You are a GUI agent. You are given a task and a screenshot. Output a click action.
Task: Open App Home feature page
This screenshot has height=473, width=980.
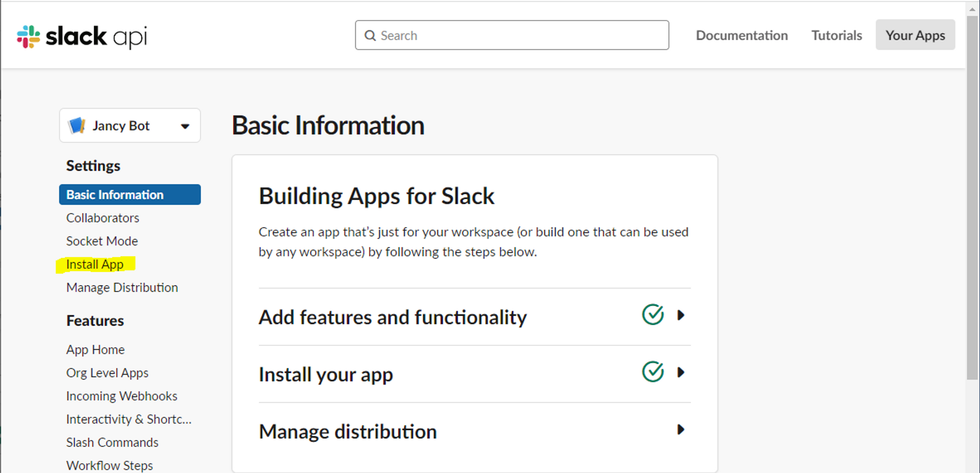(x=96, y=350)
